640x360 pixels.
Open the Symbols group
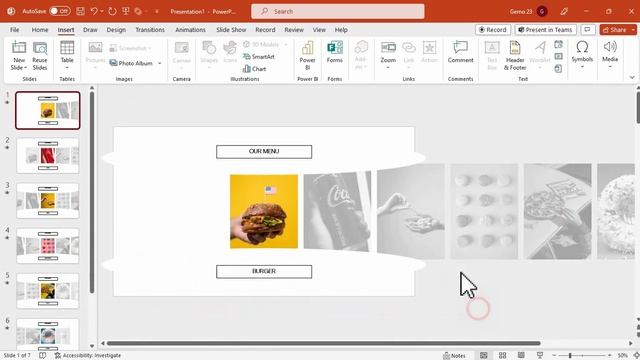click(582, 54)
